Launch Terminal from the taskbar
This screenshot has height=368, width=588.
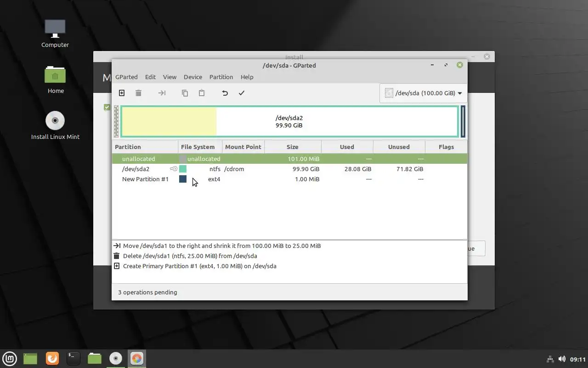(x=73, y=358)
